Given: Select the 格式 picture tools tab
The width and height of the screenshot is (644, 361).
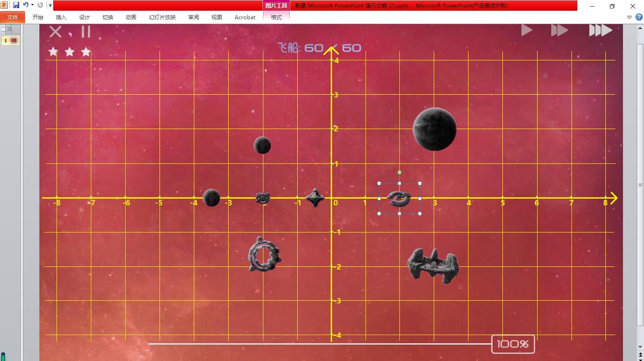Looking at the screenshot, I should pos(276,17).
